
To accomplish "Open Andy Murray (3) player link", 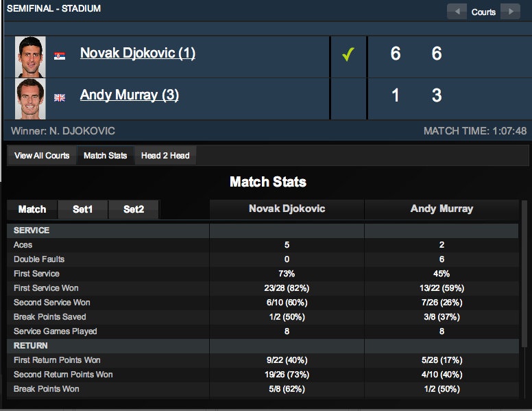I will coord(130,95).
